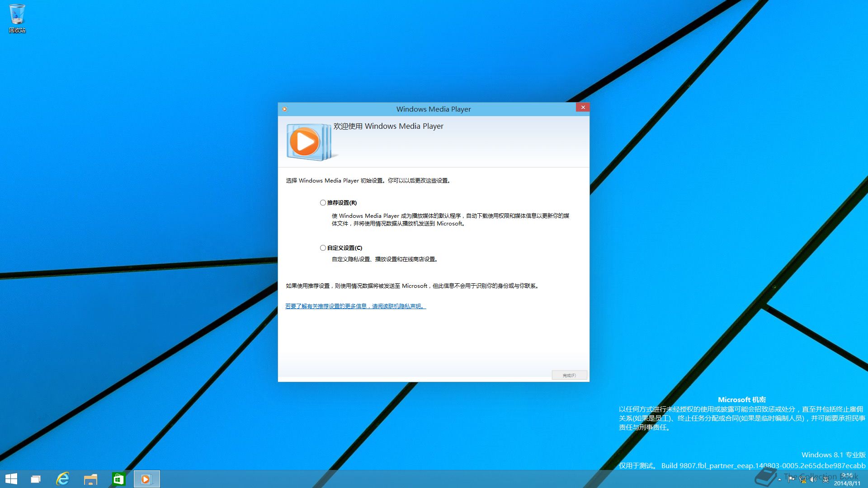Close the Windows Media Player dialog

click(583, 107)
